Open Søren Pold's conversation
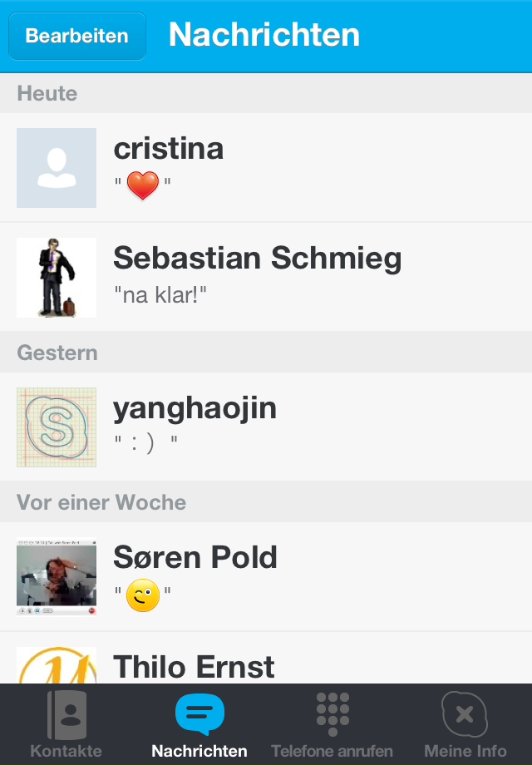Image resolution: width=532 pixels, height=765 pixels. click(x=266, y=577)
